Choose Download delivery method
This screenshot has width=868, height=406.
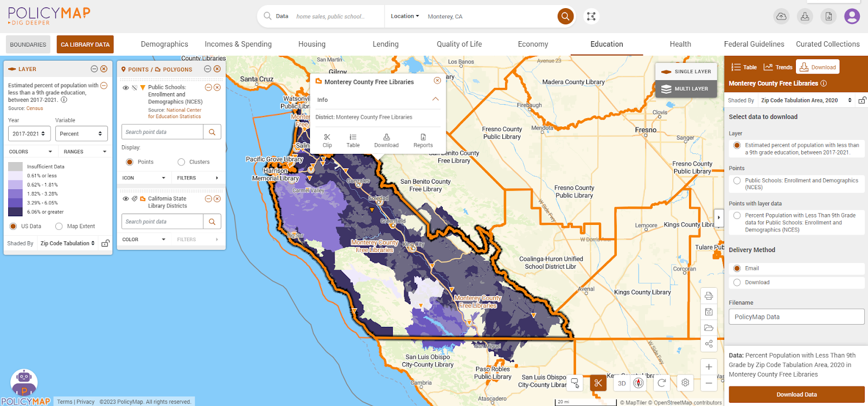pyautogui.click(x=737, y=282)
